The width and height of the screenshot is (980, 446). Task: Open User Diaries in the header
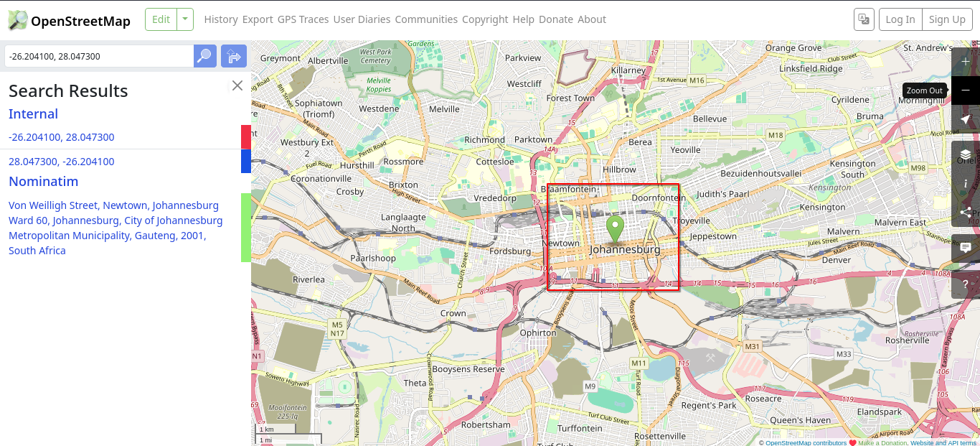[362, 19]
